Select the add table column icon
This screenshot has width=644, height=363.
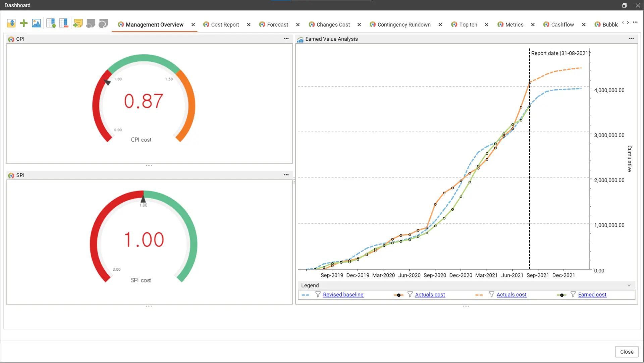click(x=51, y=23)
